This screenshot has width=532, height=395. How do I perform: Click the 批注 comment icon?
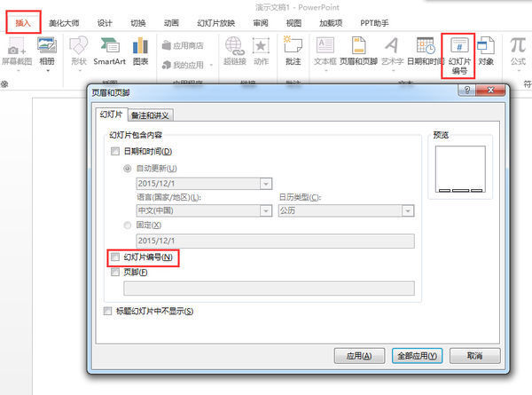pos(292,51)
